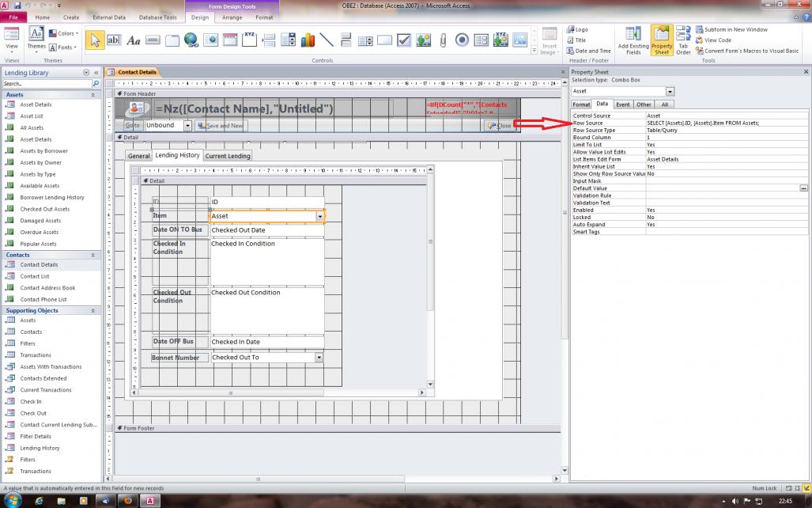Open the External Data ribbon tab
This screenshot has width=812, height=508.
pyautogui.click(x=109, y=17)
